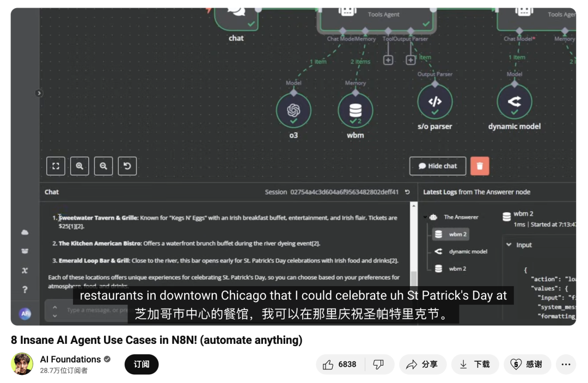Fit workflow view to screen
The width and height of the screenshot is (588, 383).
coord(56,166)
